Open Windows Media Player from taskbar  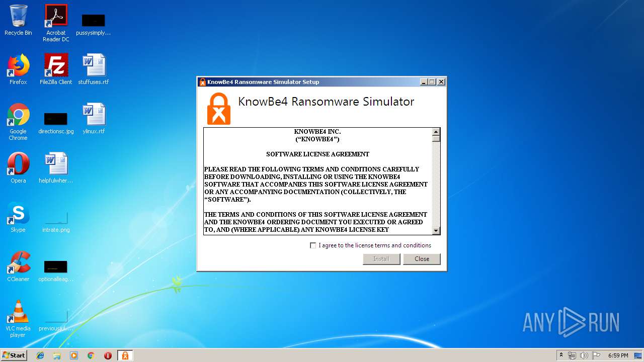tap(74, 355)
